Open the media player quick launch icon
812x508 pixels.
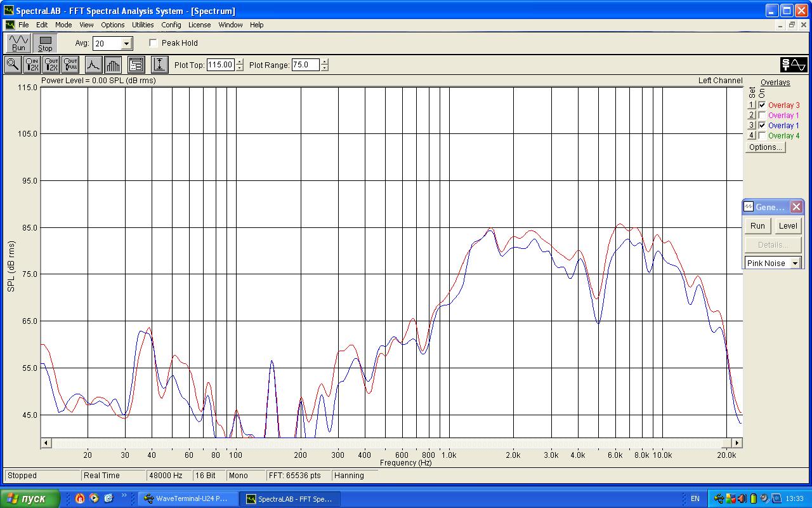[x=94, y=498]
